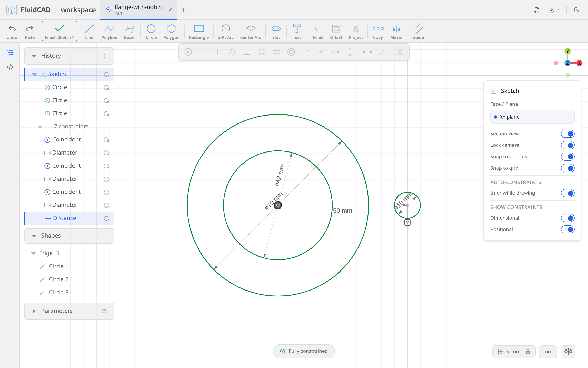Collapse the History panel
588x368 pixels.
[x=34, y=56]
